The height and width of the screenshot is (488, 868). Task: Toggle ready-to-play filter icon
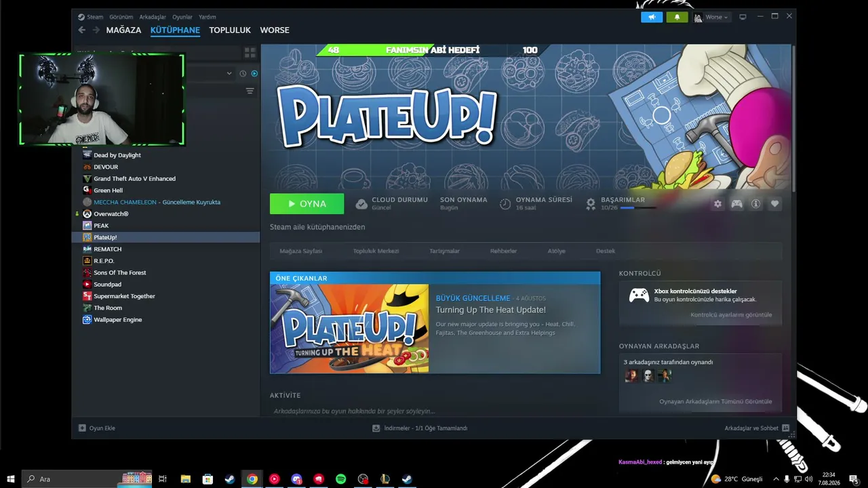point(254,73)
